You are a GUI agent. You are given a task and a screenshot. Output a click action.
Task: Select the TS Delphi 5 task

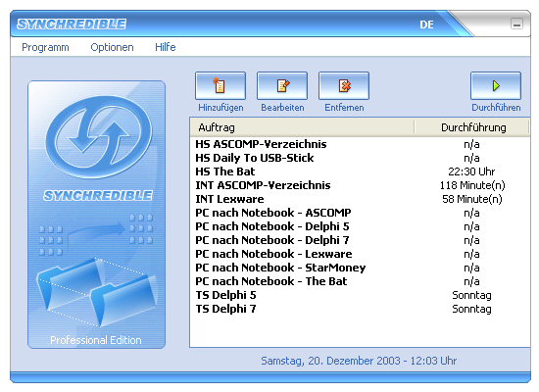coord(225,295)
